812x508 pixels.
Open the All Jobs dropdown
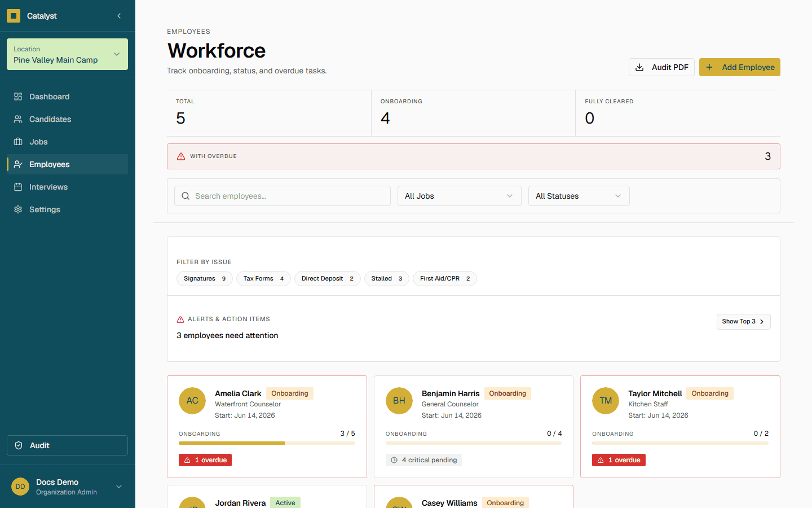tap(460, 196)
